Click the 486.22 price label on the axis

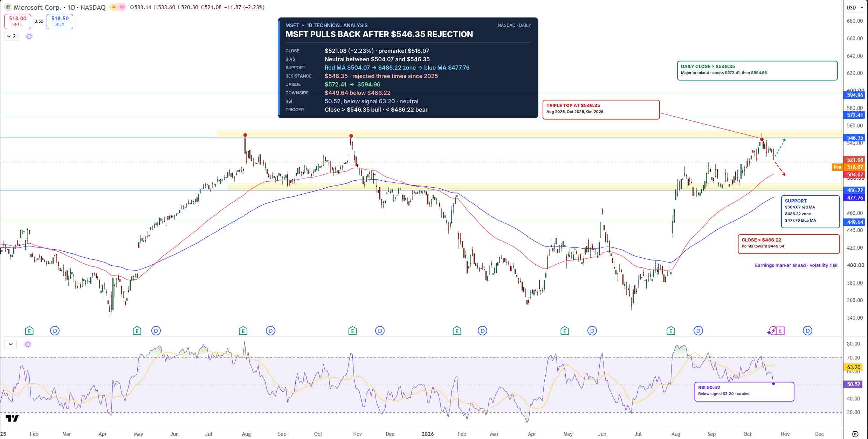click(x=854, y=190)
